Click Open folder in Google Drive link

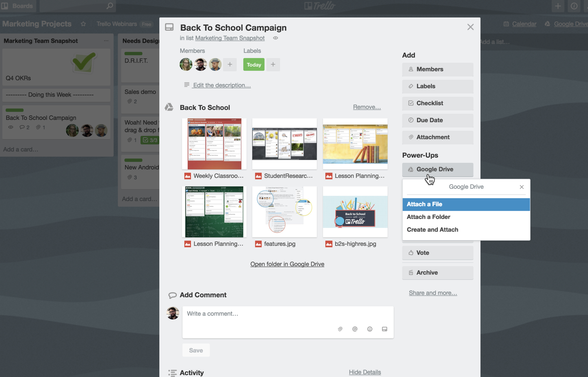(x=287, y=264)
